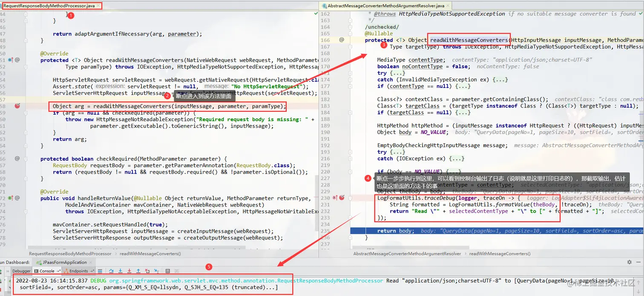The image size is (644, 296).
Task: Click the red Force Step Into icon
Action: point(129,271)
